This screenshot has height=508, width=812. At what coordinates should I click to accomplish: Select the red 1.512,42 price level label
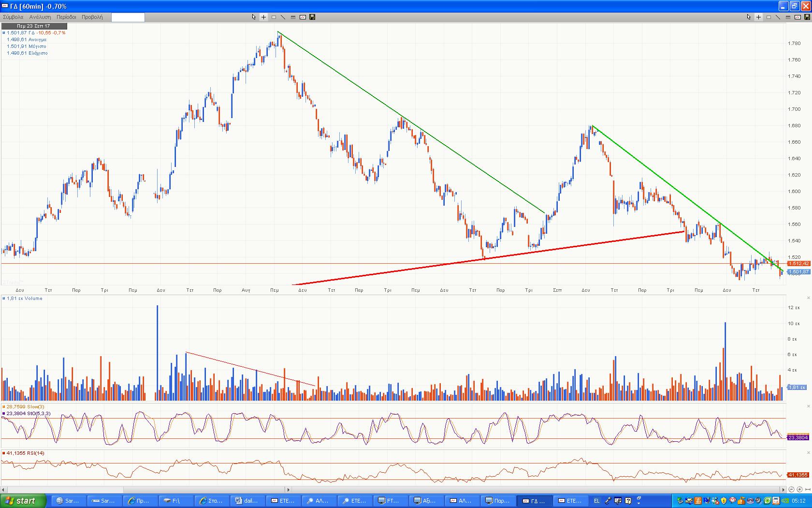[798, 264]
